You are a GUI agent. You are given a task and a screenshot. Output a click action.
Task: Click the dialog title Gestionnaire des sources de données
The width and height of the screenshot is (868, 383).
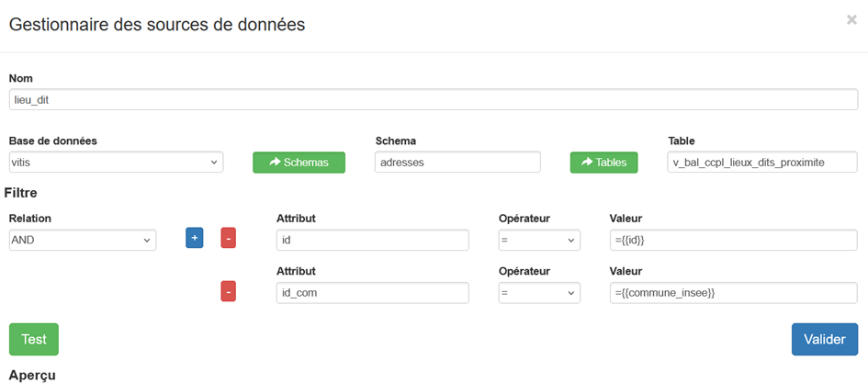[x=157, y=25]
